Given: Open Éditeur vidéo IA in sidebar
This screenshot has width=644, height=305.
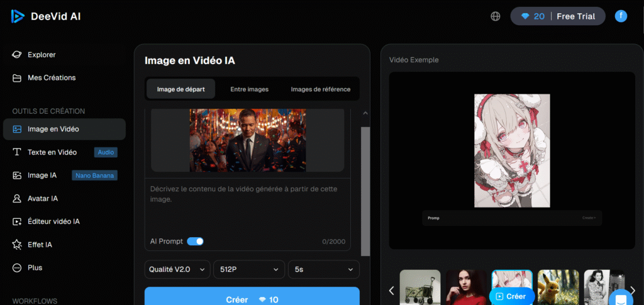Looking at the screenshot, I should (x=53, y=221).
